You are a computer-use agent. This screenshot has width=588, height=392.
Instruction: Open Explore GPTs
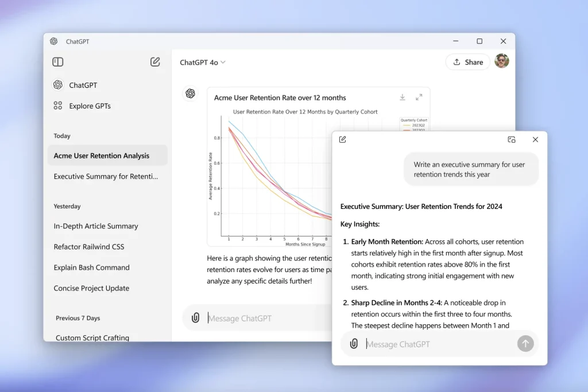point(90,106)
